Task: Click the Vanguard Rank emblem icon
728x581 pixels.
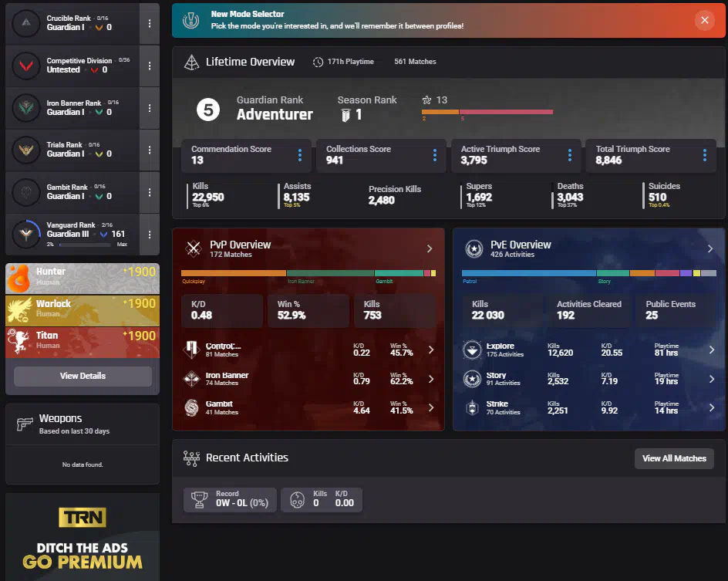Action: pos(26,234)
